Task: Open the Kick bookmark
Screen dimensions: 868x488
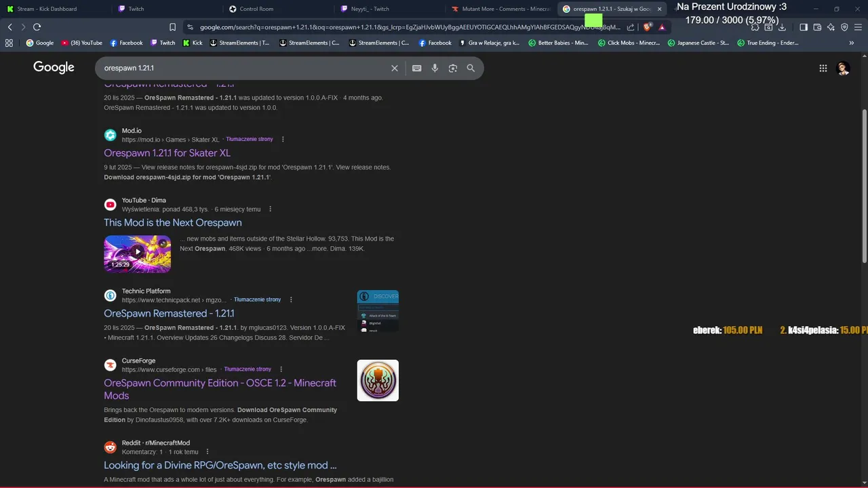Action: click(x=192, y=43)
